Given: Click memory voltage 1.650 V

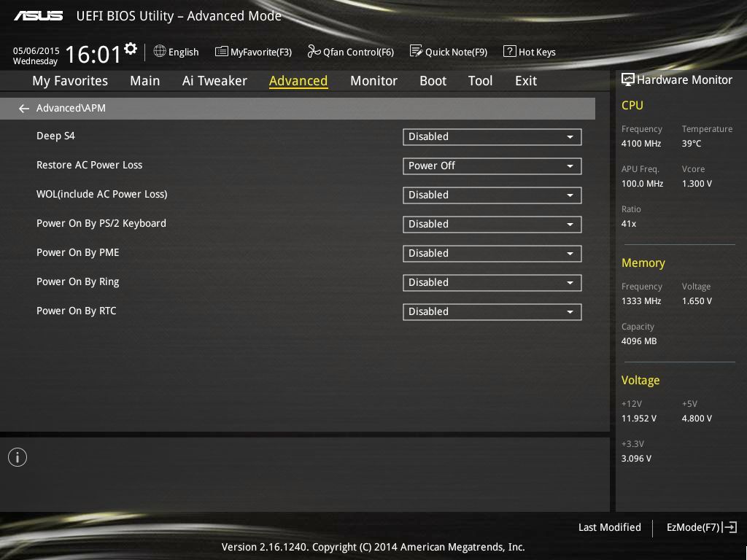Looking at the screenshot, I should pos(697,301).
